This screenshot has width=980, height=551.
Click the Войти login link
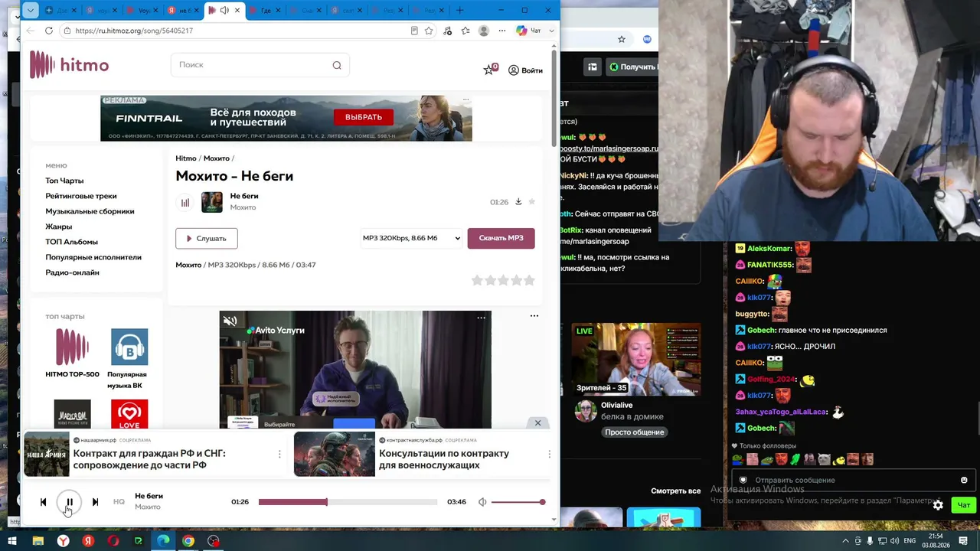pos(525,70)
